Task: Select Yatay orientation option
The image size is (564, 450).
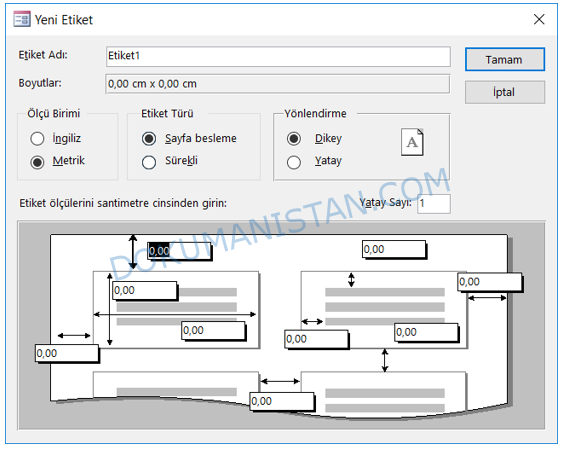Action: pos(294,162)
